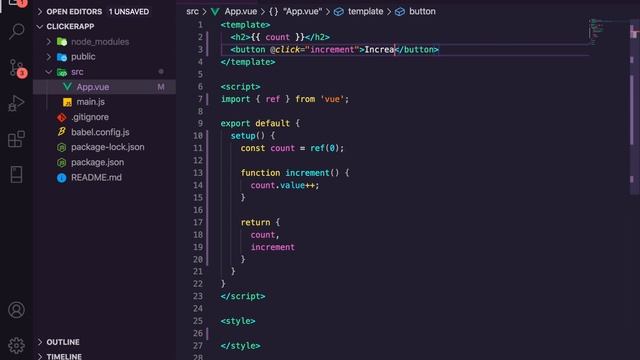Viewport: 640px width, 360px height.
Task: Collapse the CLICKERAPP project section
Action: [x=40, y=27]
